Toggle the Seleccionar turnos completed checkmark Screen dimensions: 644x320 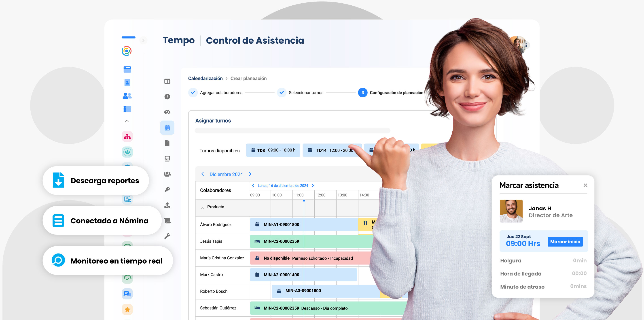coord(282,92)
